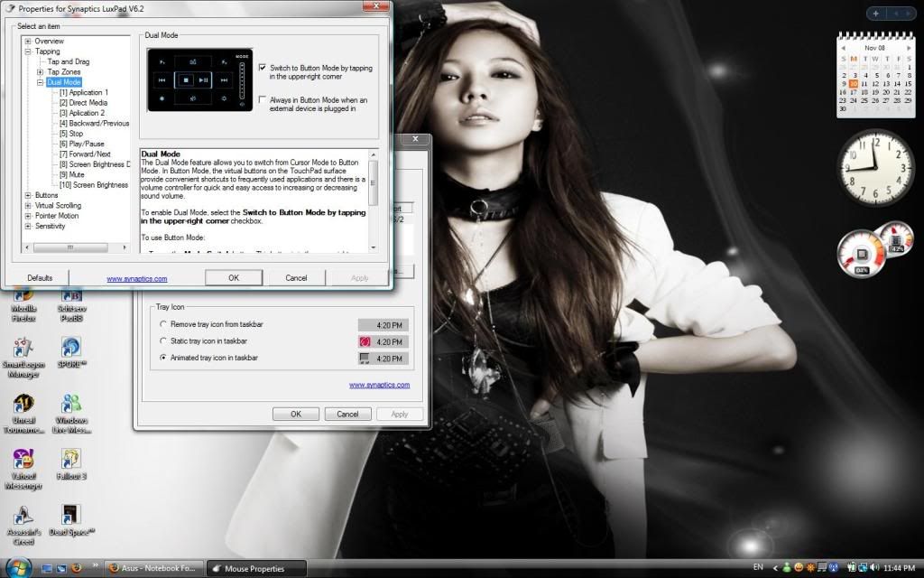This screenshot has width=924, height=578.
Task: Switch to Asus - Notebook Fo... taskbar button
Action: pyautogui.click(x=153, y=569)
